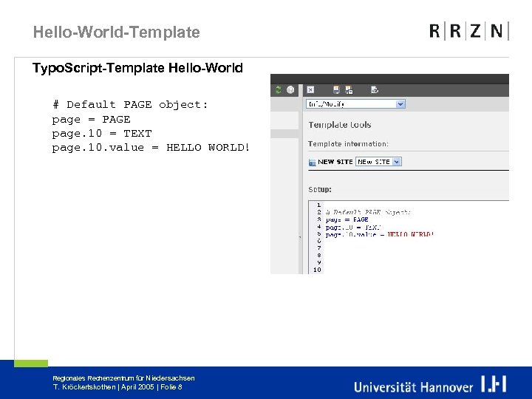Screen dimensions: 532x399
Task: Save the template with the disk icon
Action: tap(336, 89)
